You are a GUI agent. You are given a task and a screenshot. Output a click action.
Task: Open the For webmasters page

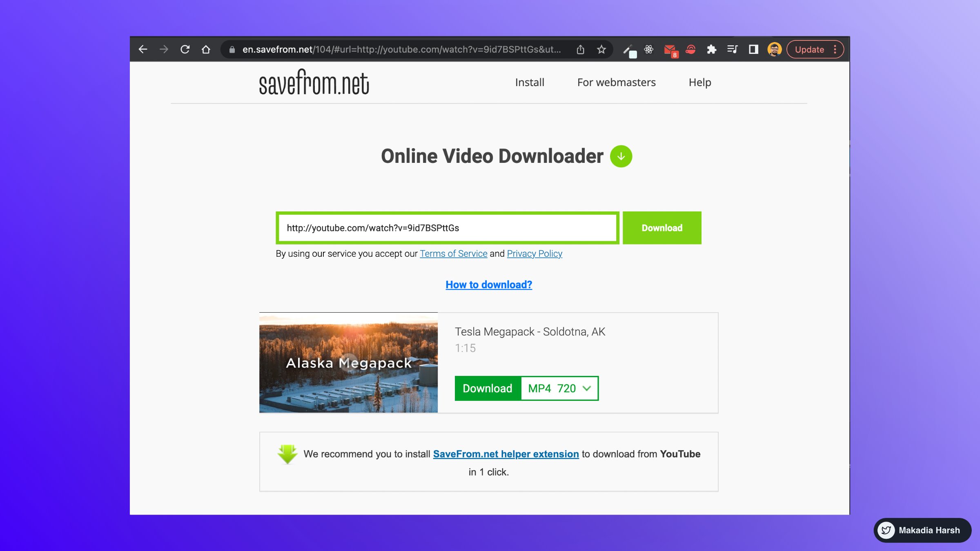point(616,82)
